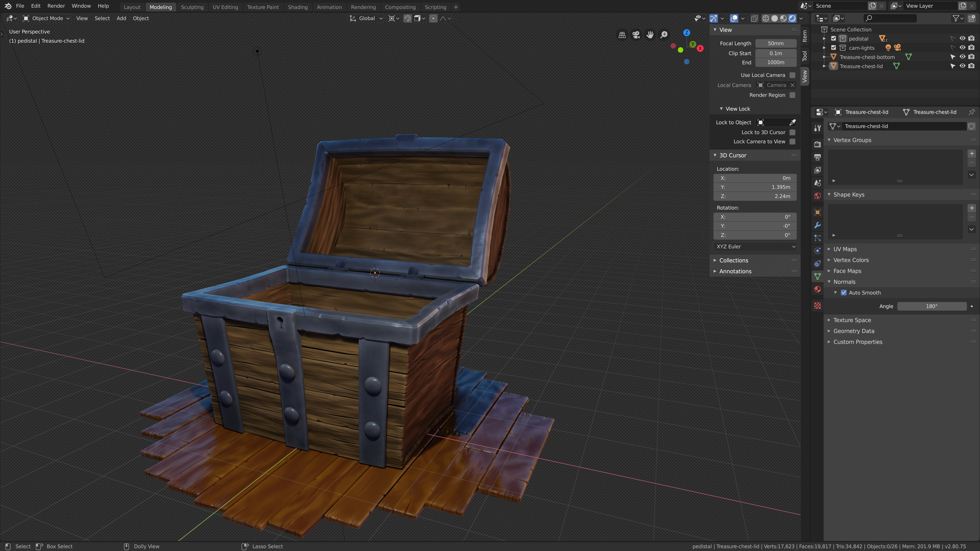Open the Render menu
Image resolution: width=980 pixels, height=551 pixels.
point(56,6)
